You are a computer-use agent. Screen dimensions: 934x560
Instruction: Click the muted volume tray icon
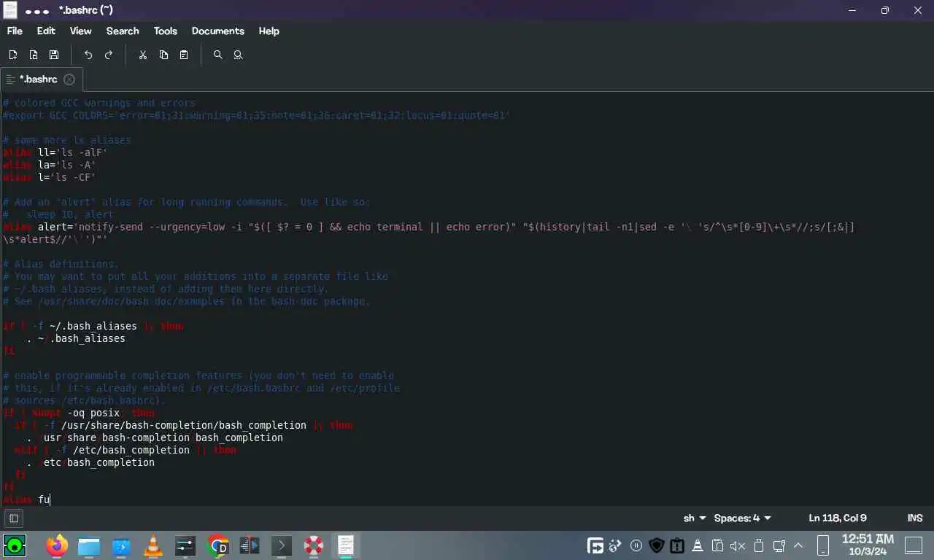pyautogui.click(x=738, y=545)
